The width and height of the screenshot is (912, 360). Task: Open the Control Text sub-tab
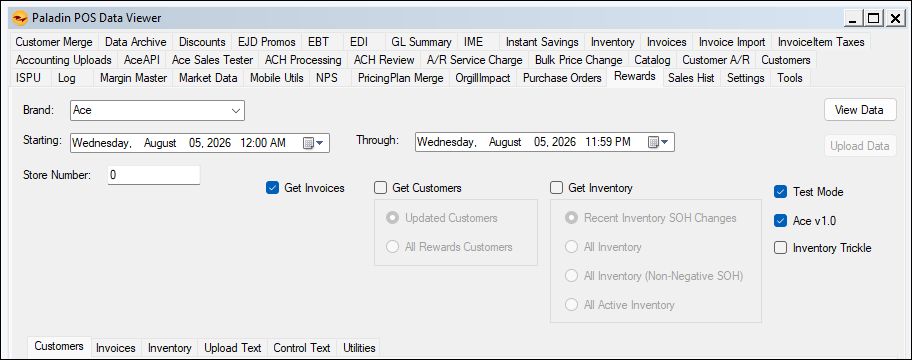pyautogui.click(x=301, y=348)
